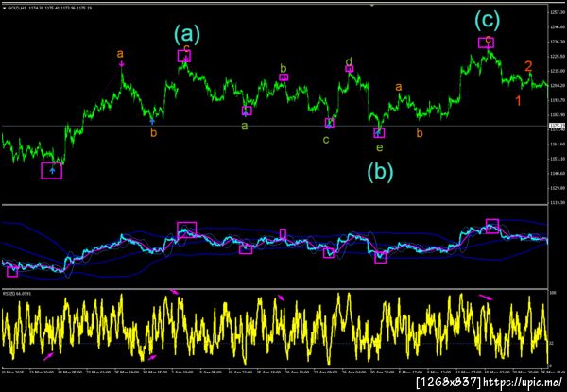Click the triangle beside the GOLD,H1 chart title
This screenshot has width=567, height=392.
tap(4, 8)
